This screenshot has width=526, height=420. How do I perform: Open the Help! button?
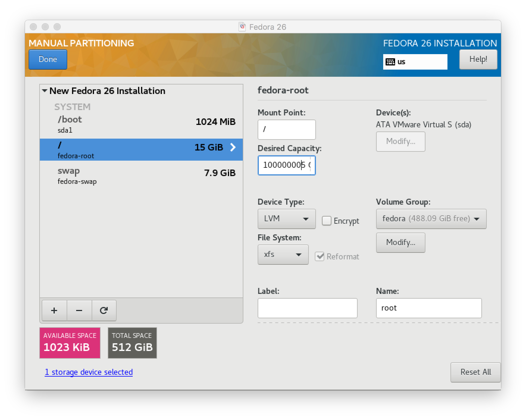478,59
